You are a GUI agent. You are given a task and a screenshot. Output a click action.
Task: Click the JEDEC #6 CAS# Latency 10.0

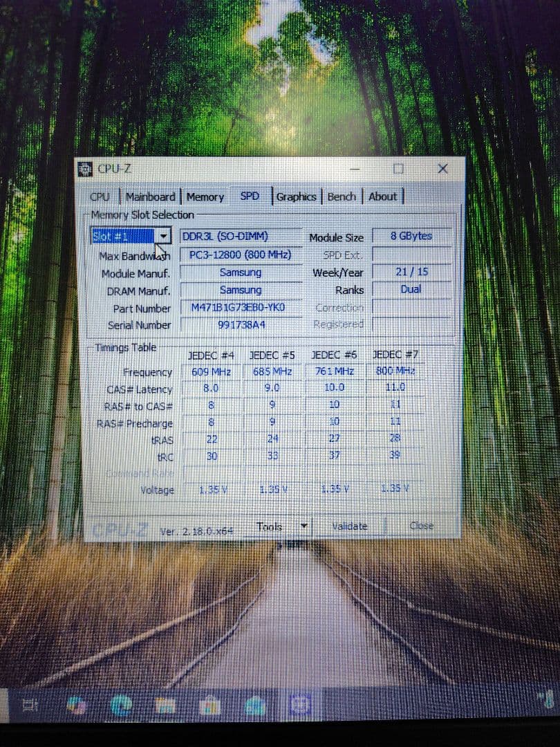(x=335, y=387)
